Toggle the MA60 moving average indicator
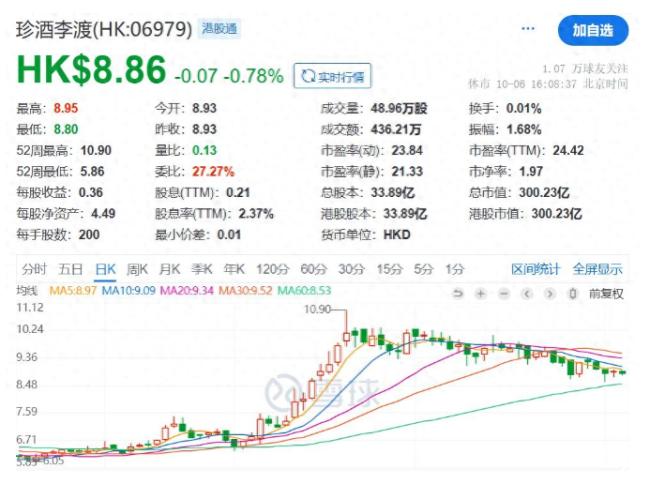The height and width of the screenshot is (484, 650). (x=307, y=292)
